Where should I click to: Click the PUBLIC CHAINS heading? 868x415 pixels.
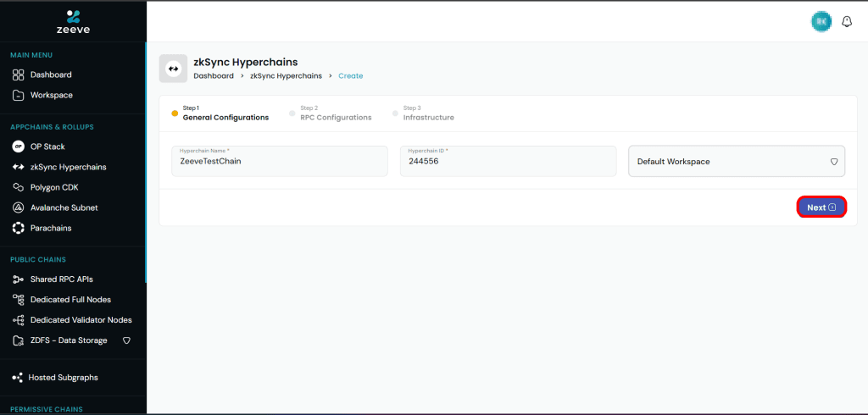(x=38, y=259)
